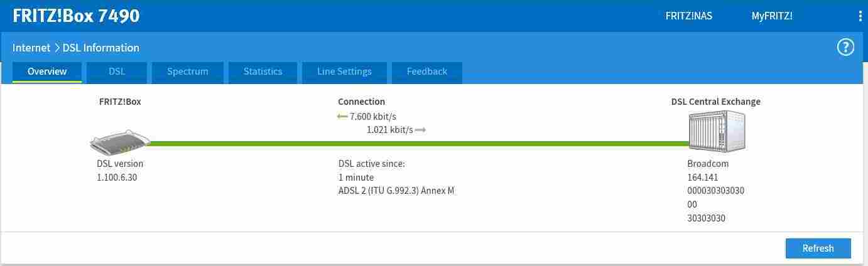This screenshot has width=868, height=266.
Task: Click the Refresh button
Action: [x=818, y=248]
